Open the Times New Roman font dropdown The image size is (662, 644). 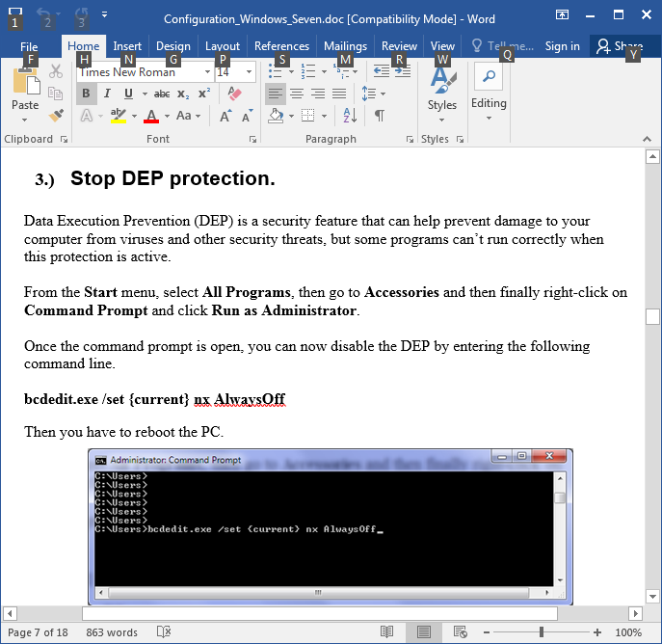(207, 72)
